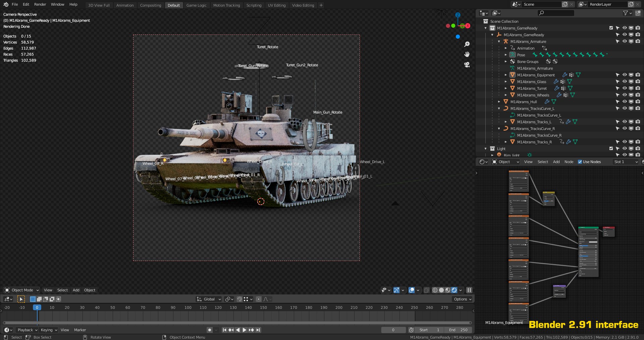644x340 pixels.
Task: Switch to the UV Editing workspace tab
Action: click(x=277, y=5)
